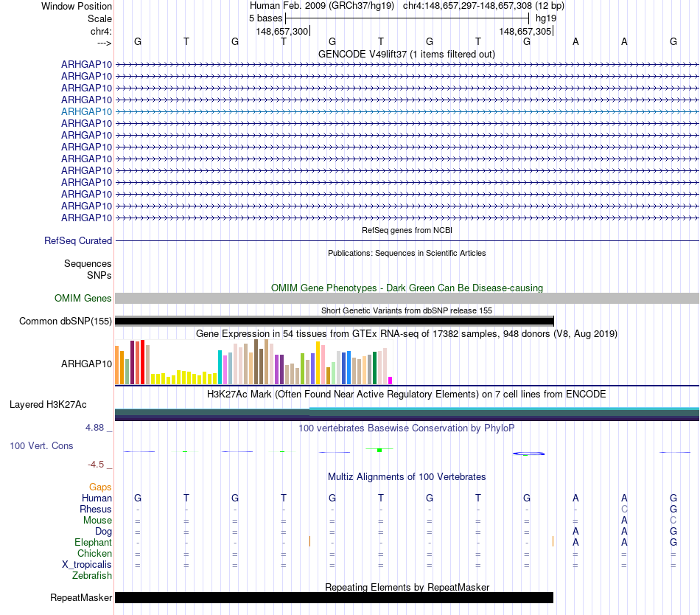Image resolution: width=700 pixels, height=615 pixels.
Task: Click the '--->' sequence direction arrow label
Action: 104,43
